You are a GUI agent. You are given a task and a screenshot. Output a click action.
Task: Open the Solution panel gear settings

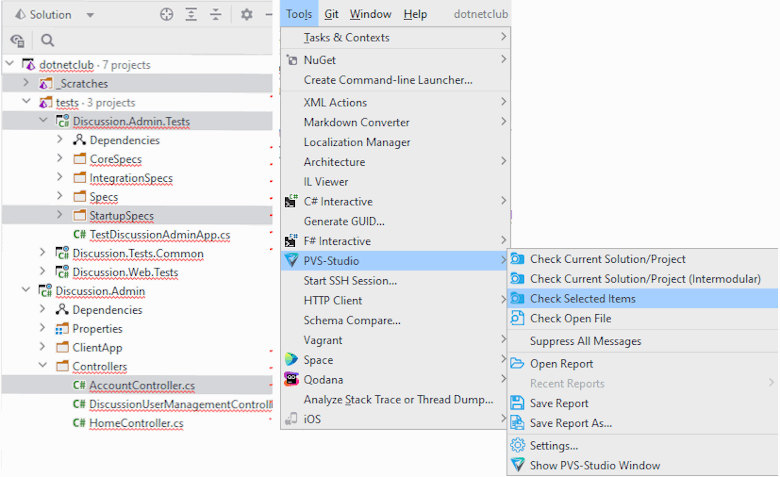[x=247, y=15]
